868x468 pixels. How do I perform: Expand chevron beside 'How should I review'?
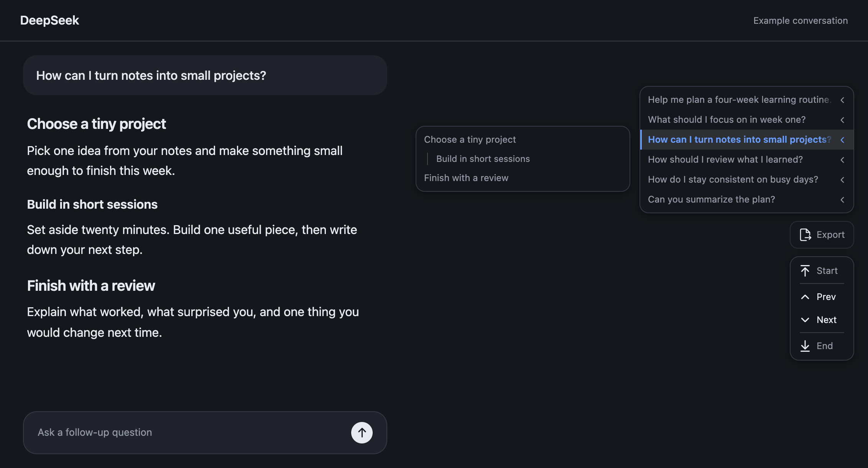click(x=842, y=160)
